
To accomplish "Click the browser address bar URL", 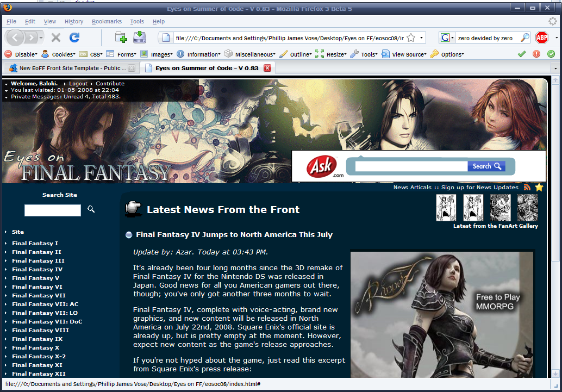I will [x=290, y=38].
